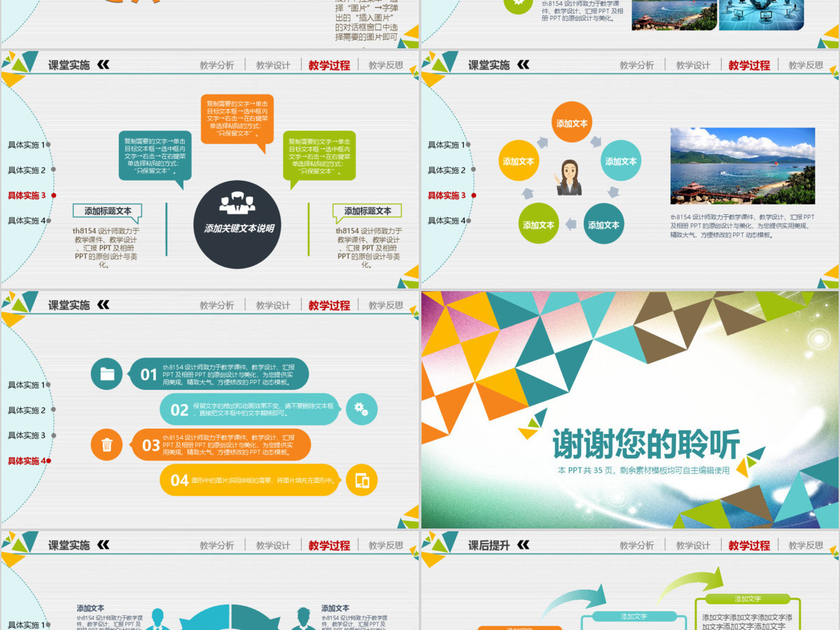Image resolution: width=840 pixels, height=630 pixels.
Task: Click the folder icon beside item 01
Action: 107,374
